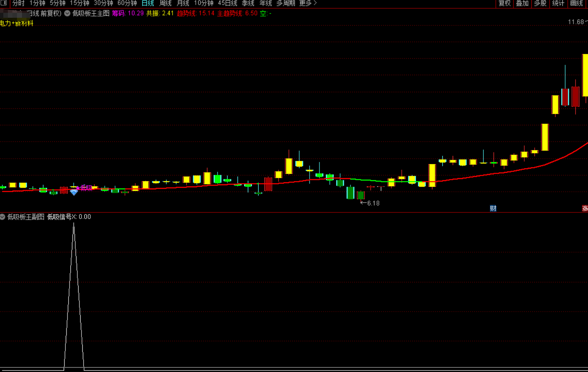Click the 电力+新材料 sector label
Image resolution: width=588 pixels, height=372 pixels.
17,24
